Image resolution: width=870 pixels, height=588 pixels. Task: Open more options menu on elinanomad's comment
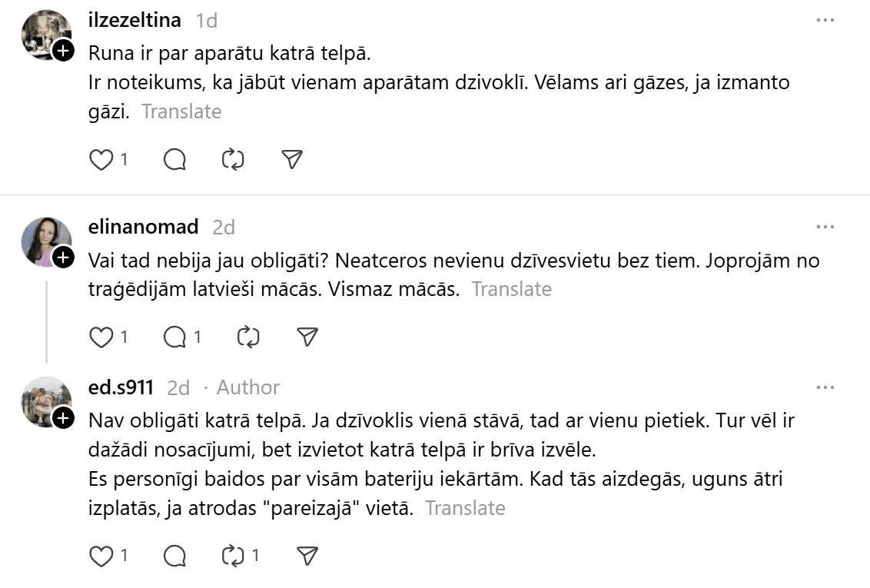[x=825, y=227]
